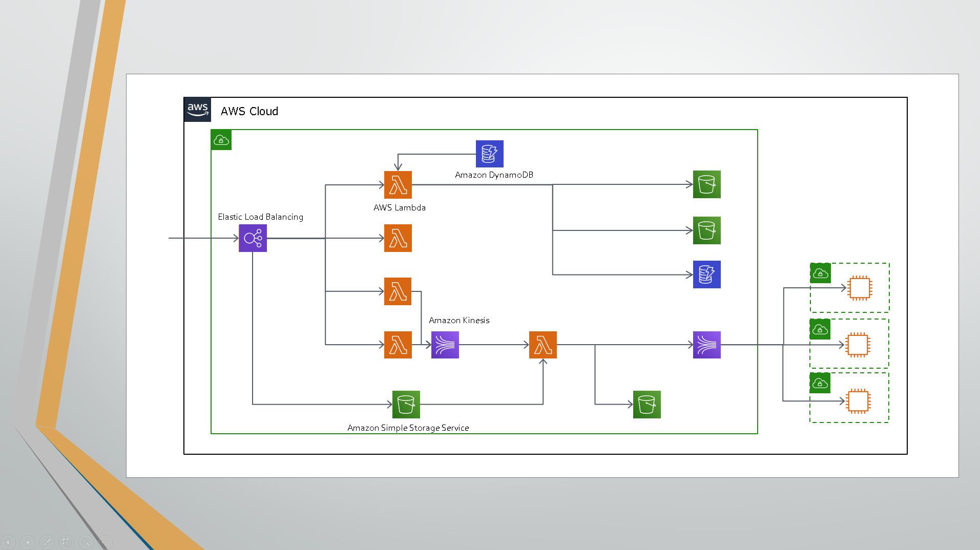Click the VPC cloud icon of middle EC2 group
The image size is (980, 550).
click(820, 329)
